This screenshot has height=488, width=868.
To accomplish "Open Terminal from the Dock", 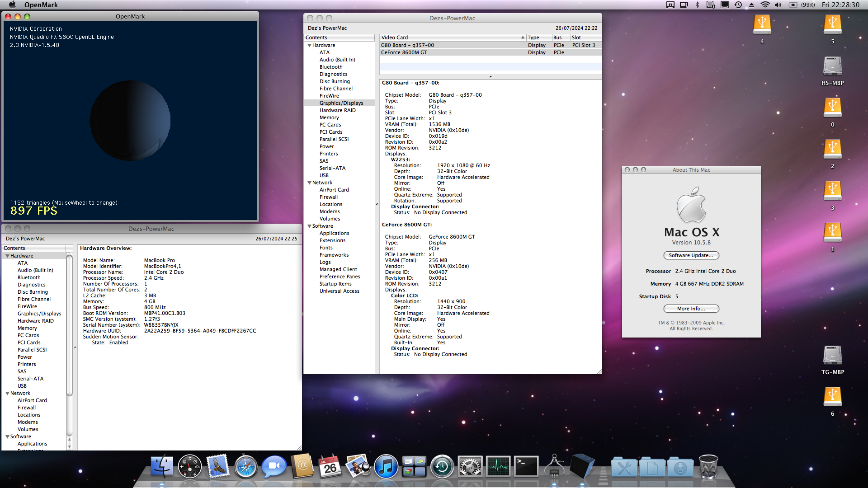I will (526, 466).
